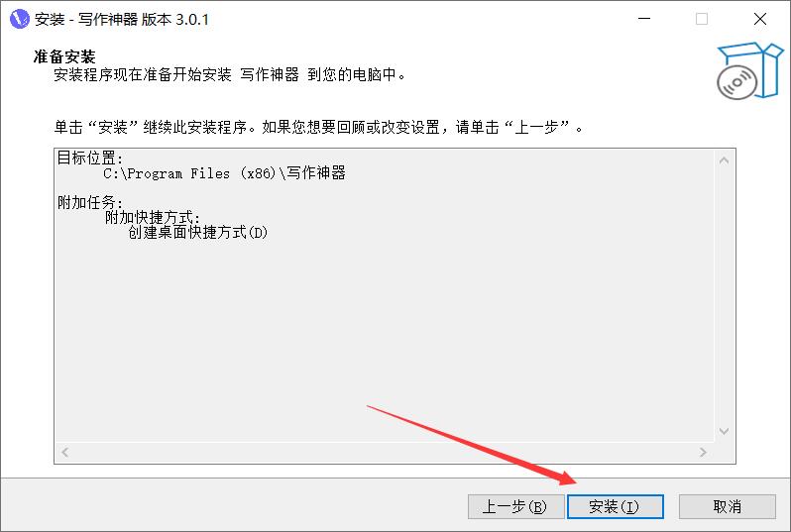Go back with 上一步(B) button
Screen dimensions: 791x532
click(x=515, y=506)
